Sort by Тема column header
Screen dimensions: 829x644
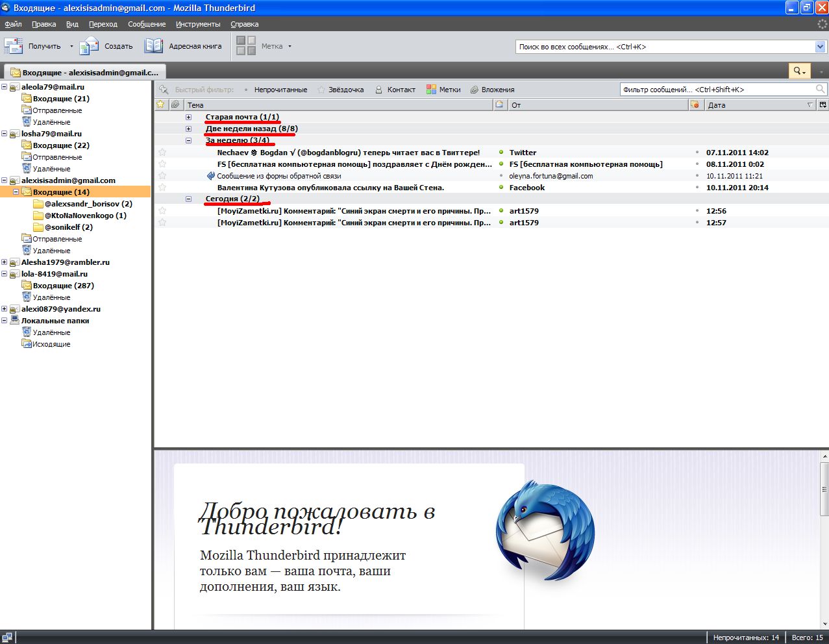point(338,105)
